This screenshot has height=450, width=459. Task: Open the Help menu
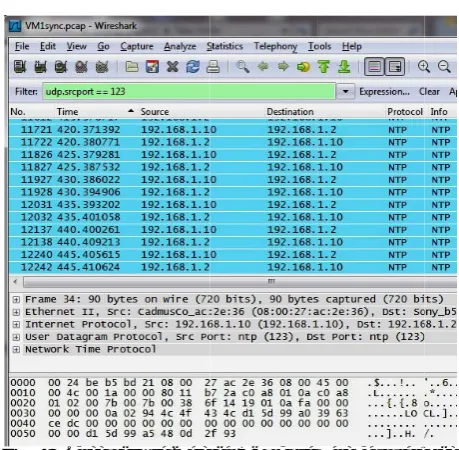[x=352, y=46]
